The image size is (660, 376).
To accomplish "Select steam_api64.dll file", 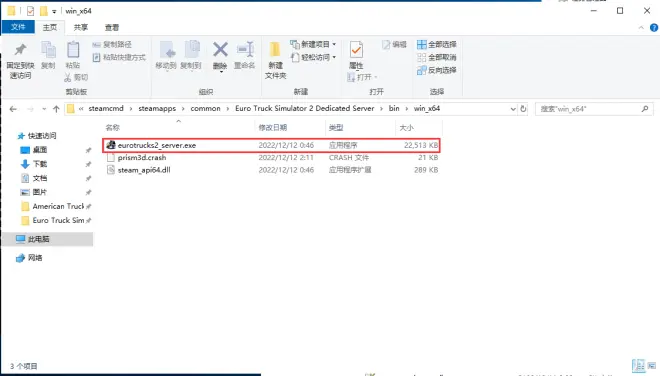I will pyautogui.click(x=271, y=170).
